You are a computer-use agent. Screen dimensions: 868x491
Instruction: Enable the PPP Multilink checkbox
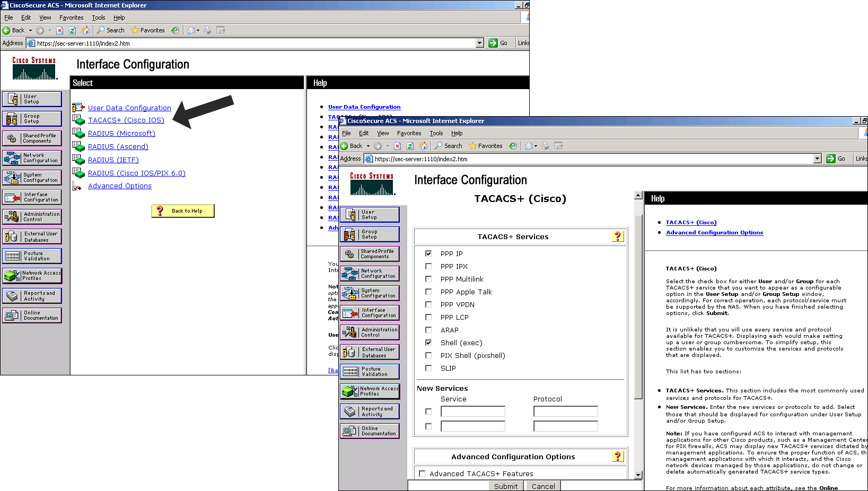coord(428,279)
